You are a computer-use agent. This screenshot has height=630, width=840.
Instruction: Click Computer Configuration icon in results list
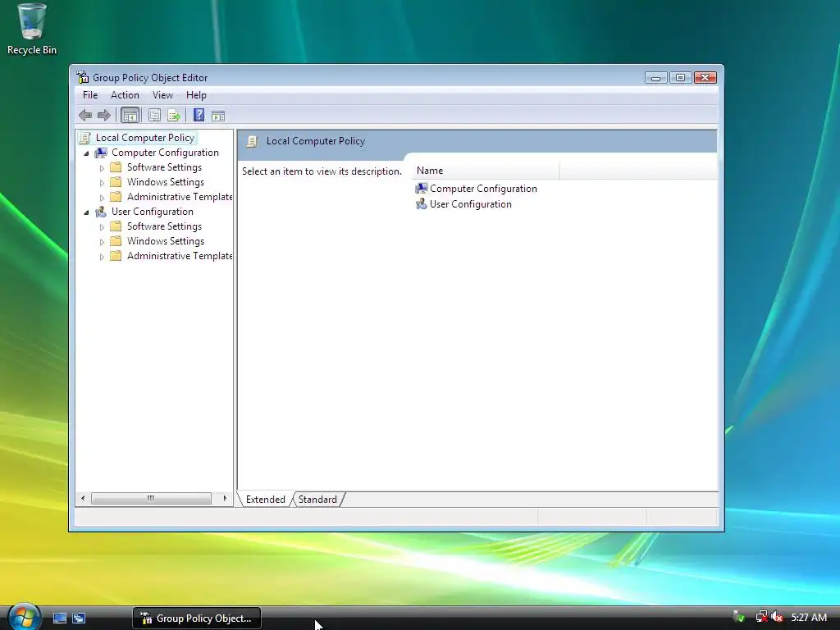tap(422, 188)
